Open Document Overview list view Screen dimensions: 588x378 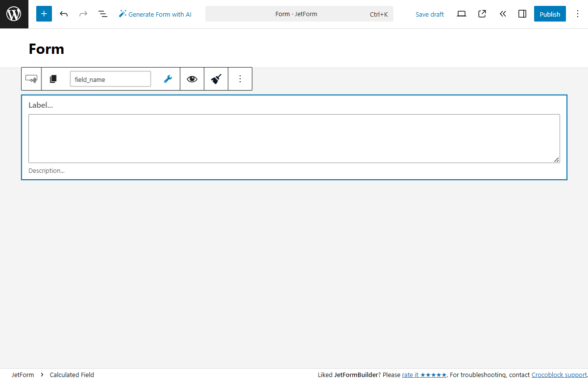[103, 14]
